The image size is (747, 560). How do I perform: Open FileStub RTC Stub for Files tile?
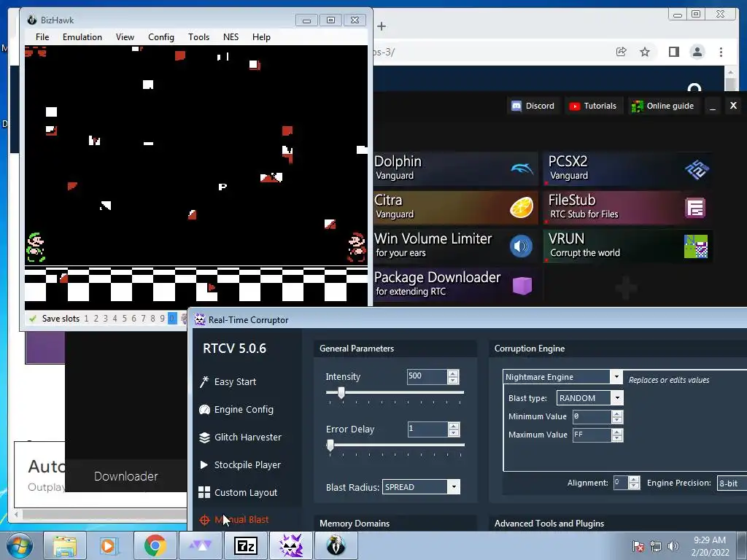tap(628, 207)
